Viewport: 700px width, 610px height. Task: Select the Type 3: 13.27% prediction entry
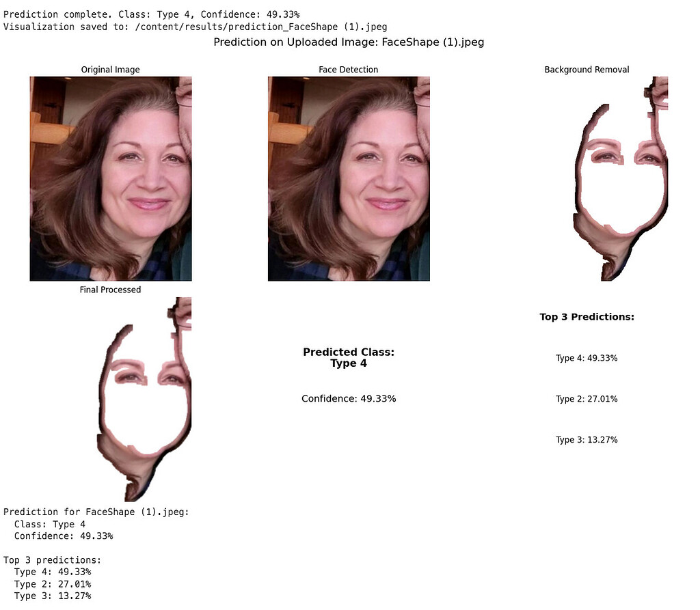tap(587, 439)
